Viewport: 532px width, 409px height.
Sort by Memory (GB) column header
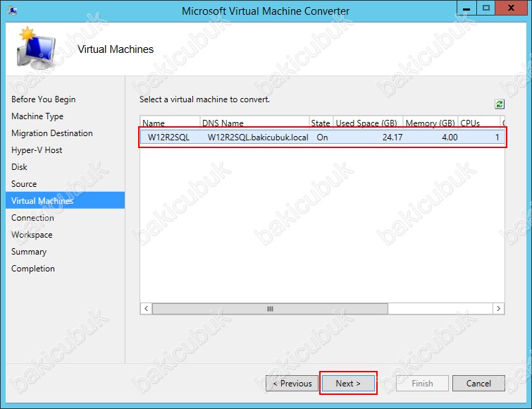[x=431, y=123]
